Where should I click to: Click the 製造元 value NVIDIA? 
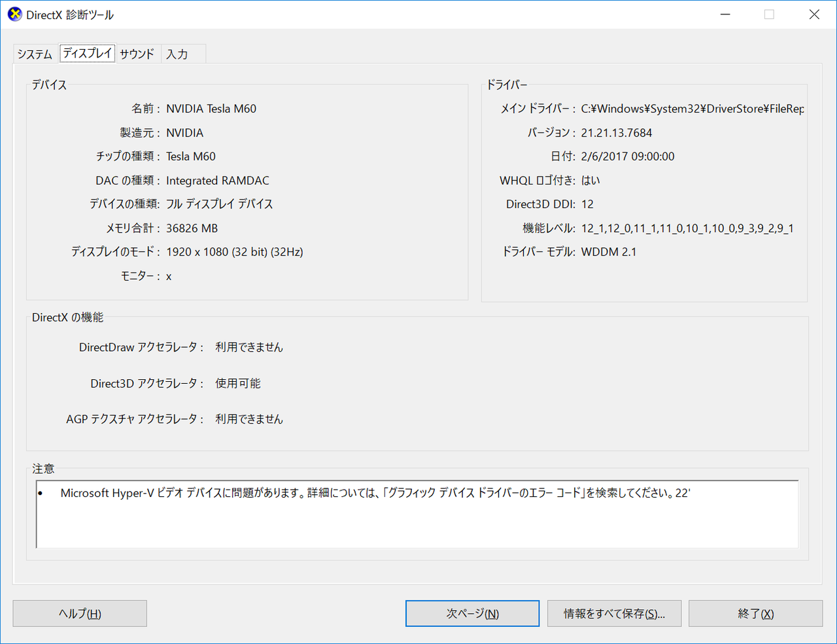pos(185,133)
